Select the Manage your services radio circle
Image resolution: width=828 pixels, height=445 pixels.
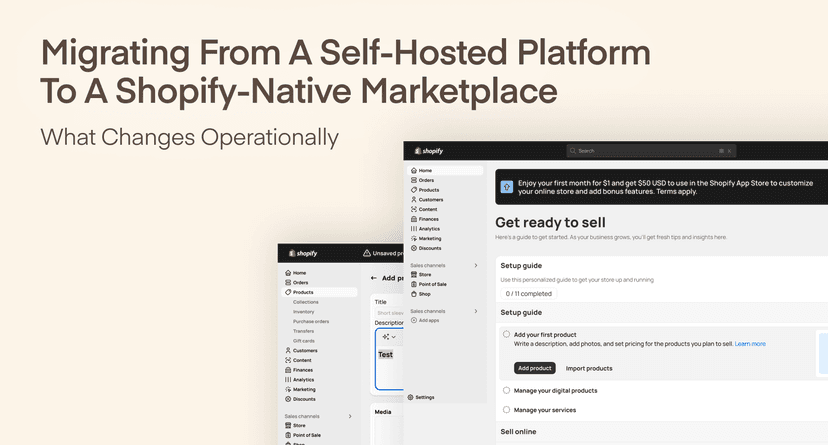[x=506, y=410]
